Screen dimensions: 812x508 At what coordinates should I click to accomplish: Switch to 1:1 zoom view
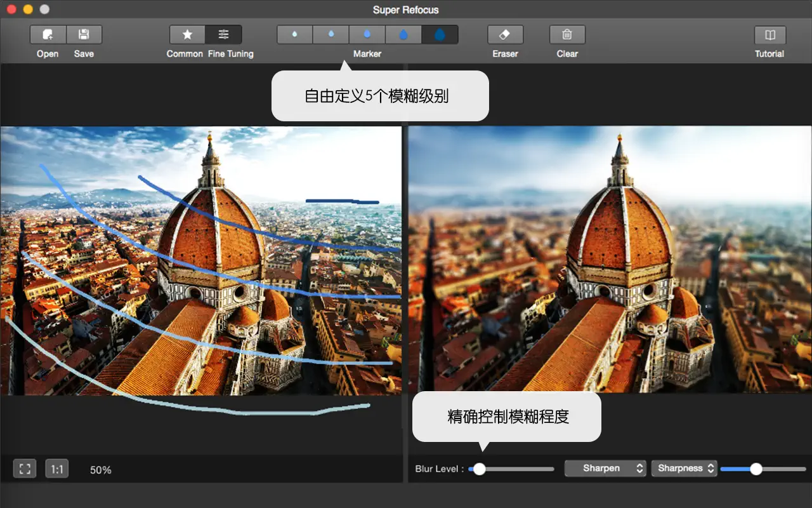tap(56, 469)
